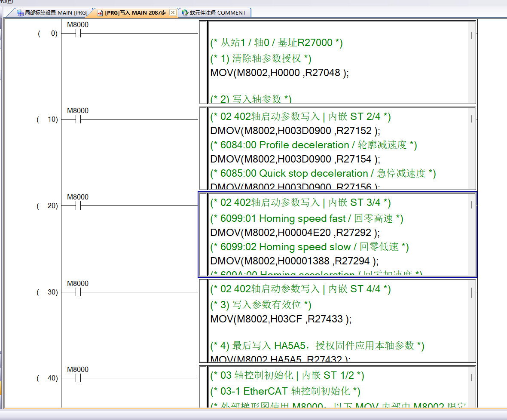Click the 6085:00 Quick stop deceleration comment
The image size is (507, 420).
(x=323, y=173)
